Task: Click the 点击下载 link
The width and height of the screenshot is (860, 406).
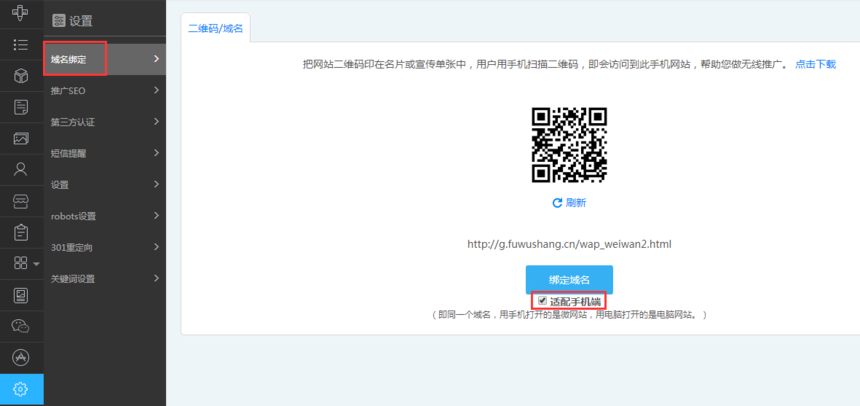Action: tap(816, 64)
